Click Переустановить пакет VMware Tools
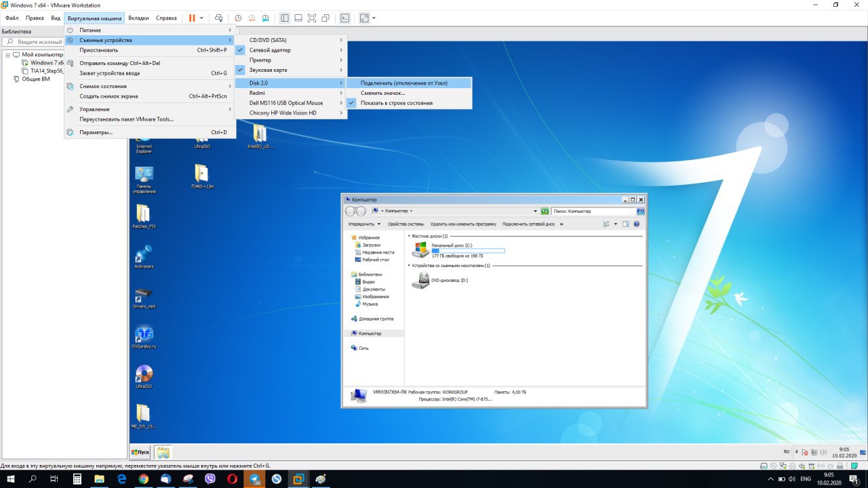Viewport: 868px width, 488px height. tap(150, 119)
